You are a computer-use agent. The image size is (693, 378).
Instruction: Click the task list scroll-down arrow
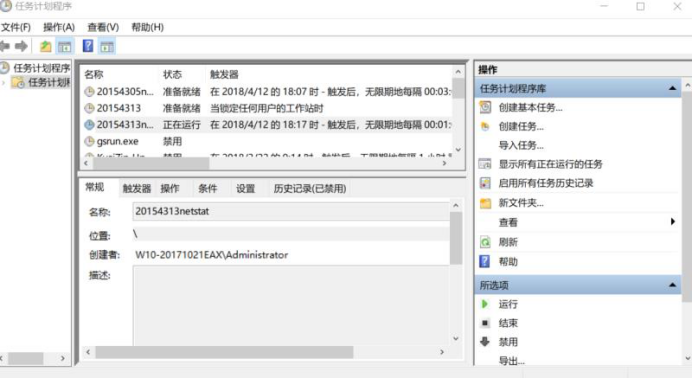click(x=458, y=150)
